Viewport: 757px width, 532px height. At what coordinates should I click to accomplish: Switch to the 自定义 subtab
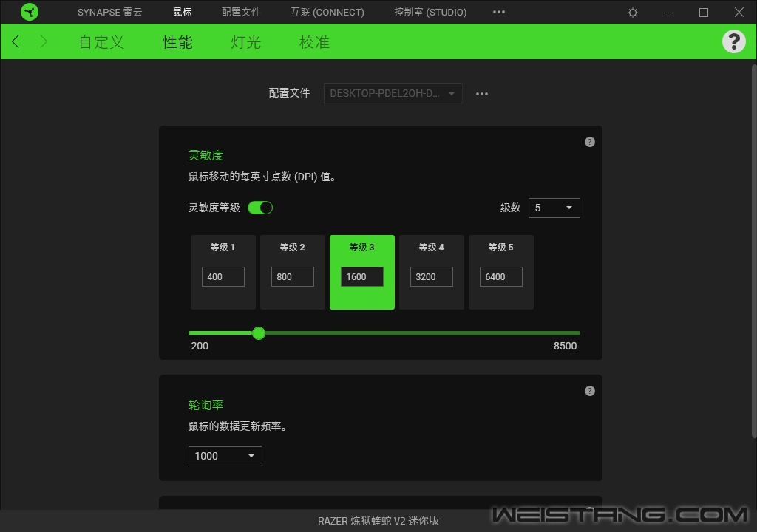click(x=101, y=42)
